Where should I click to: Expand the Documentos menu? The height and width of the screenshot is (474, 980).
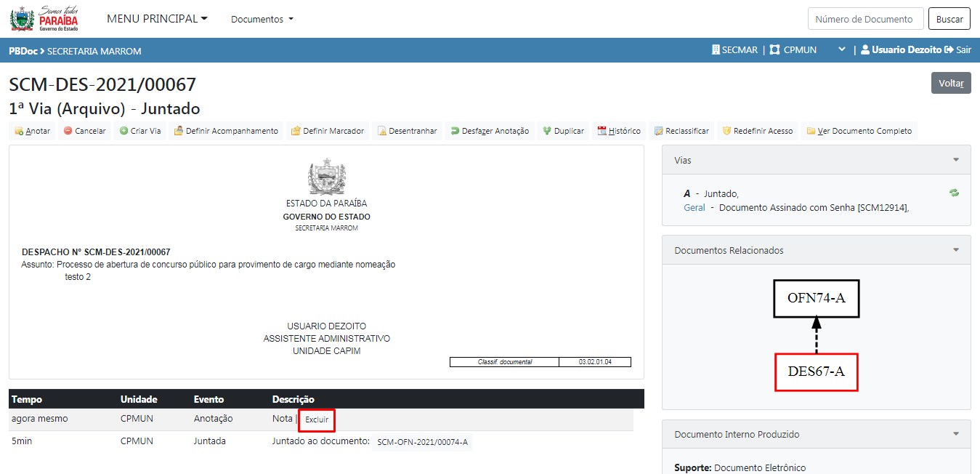(x=262, y=20)
